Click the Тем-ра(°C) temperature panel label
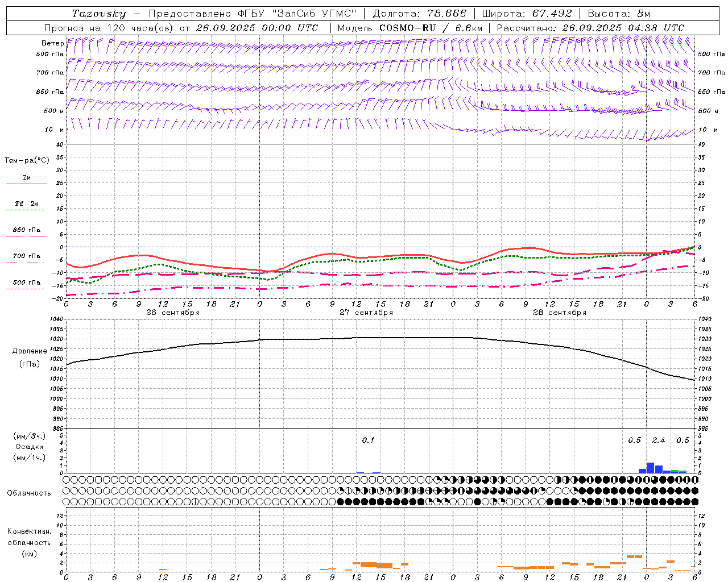Viewport: 728px width, 582px height. 27,161
